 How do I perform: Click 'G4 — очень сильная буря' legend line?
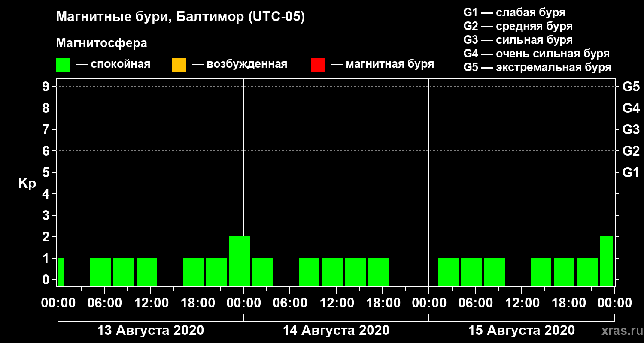click(537, 54)
